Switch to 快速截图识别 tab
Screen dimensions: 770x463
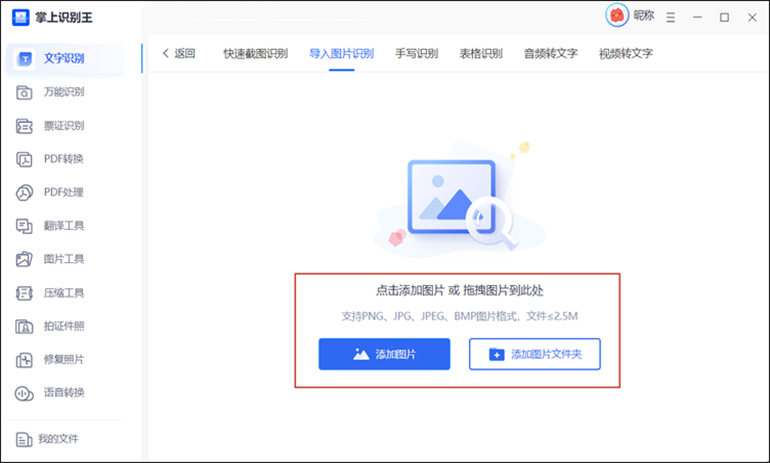(255, 54)
